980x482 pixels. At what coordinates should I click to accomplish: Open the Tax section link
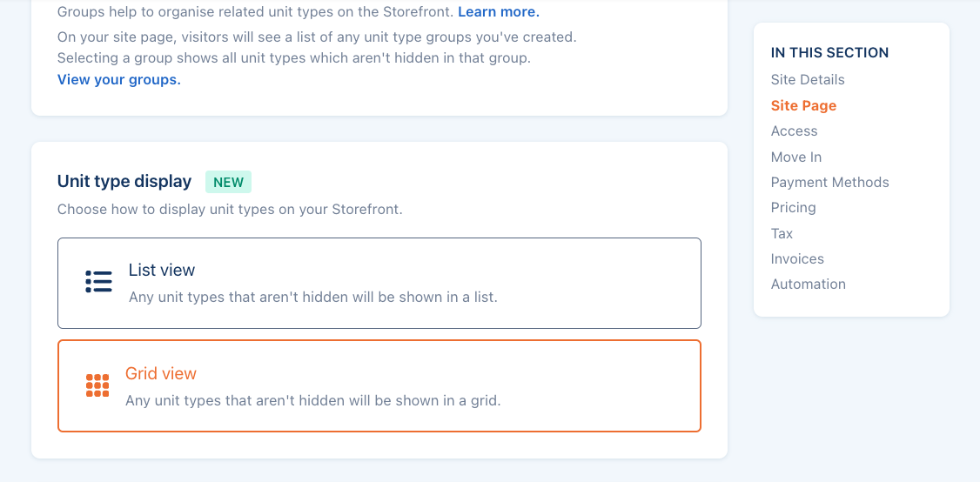pyautogui.click(x=782, y=233)
